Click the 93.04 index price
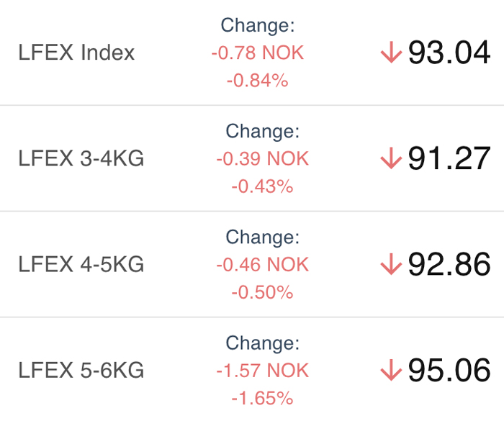The height and width of the screenshot is (421, 504). pyautogui.click(x=449, y=53)
